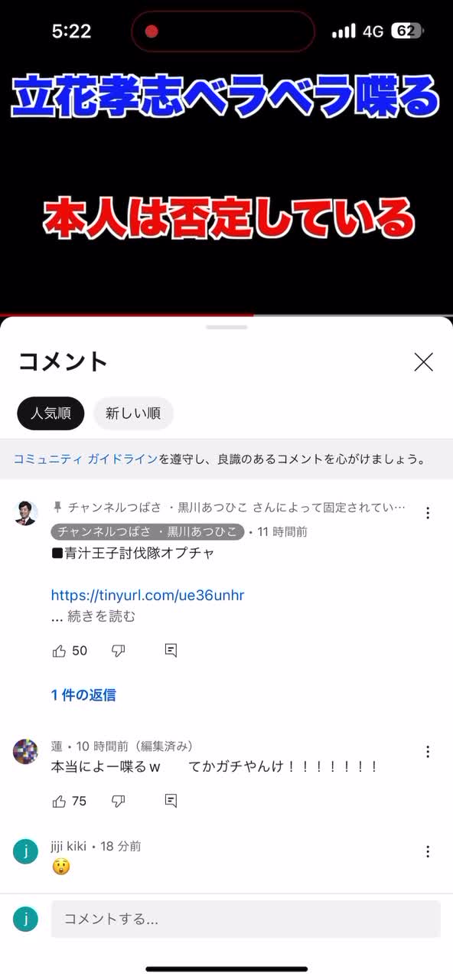The image size is (453, 980).
Task: Switch to 新しい順 sort chip
Action: [x=133, y=413]
